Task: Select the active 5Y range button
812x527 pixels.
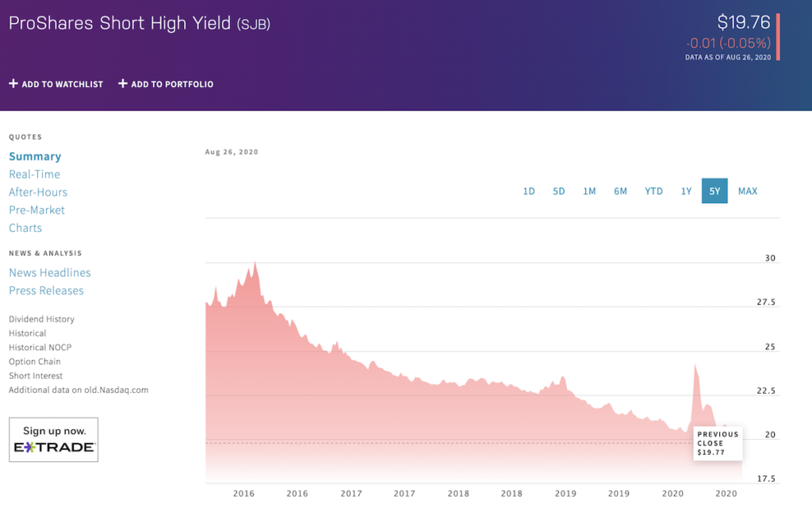Action: point(714,191)
